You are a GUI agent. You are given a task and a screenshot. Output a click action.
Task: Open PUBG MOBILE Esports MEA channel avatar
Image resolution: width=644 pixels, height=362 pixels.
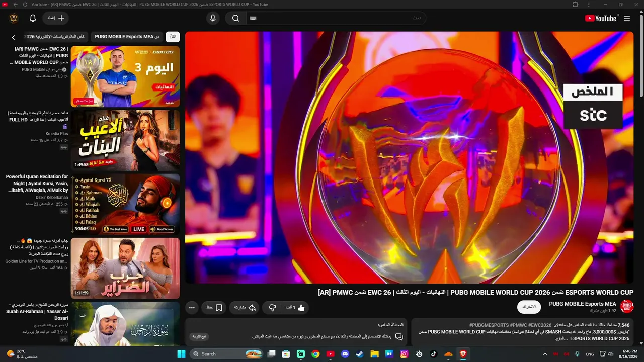pyautogui.click(x=627, y=307)
